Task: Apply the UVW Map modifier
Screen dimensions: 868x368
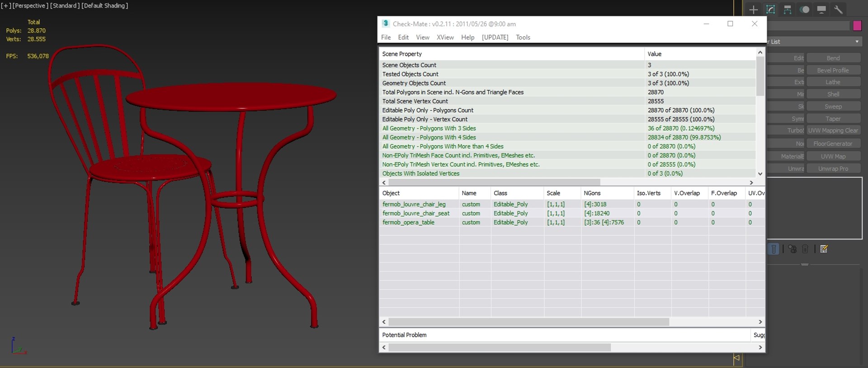Action: click(x=833, y=156)
